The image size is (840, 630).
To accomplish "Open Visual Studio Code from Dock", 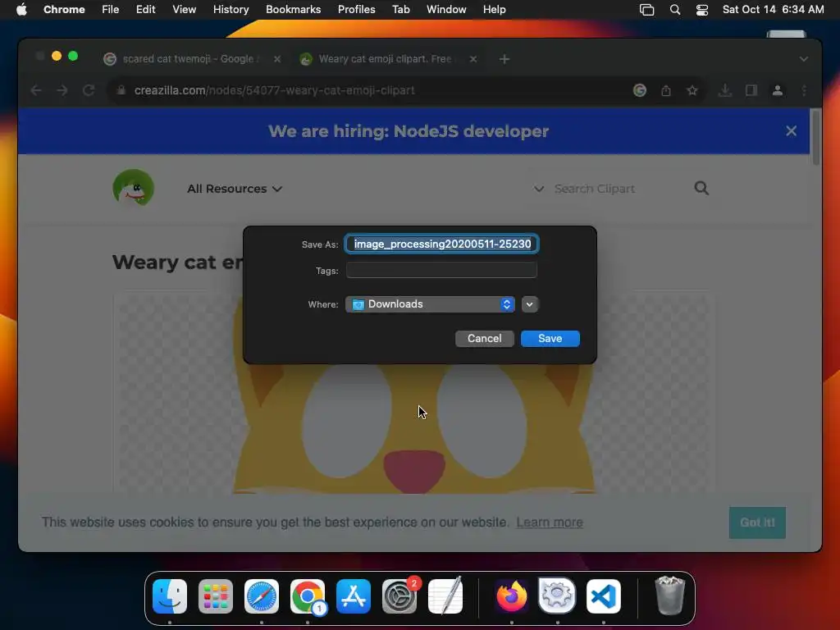I will pyautogui.click(x=603, y=596).
